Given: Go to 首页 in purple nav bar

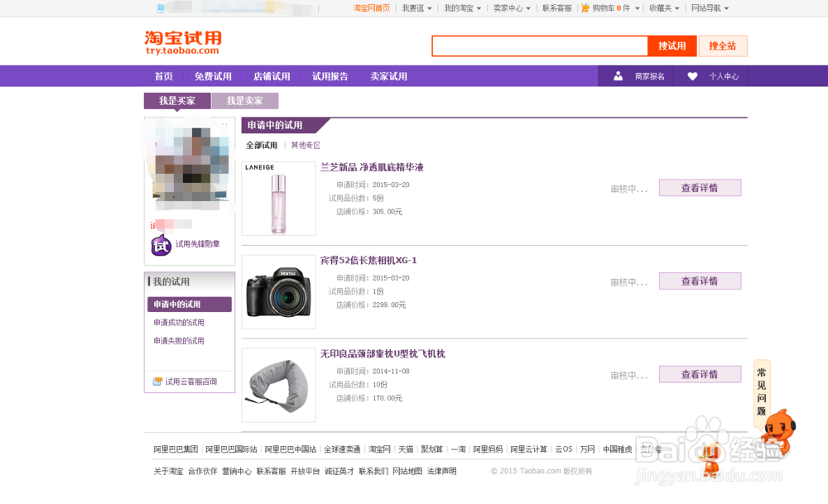Looking at the screenshot, I should (164, 76).
